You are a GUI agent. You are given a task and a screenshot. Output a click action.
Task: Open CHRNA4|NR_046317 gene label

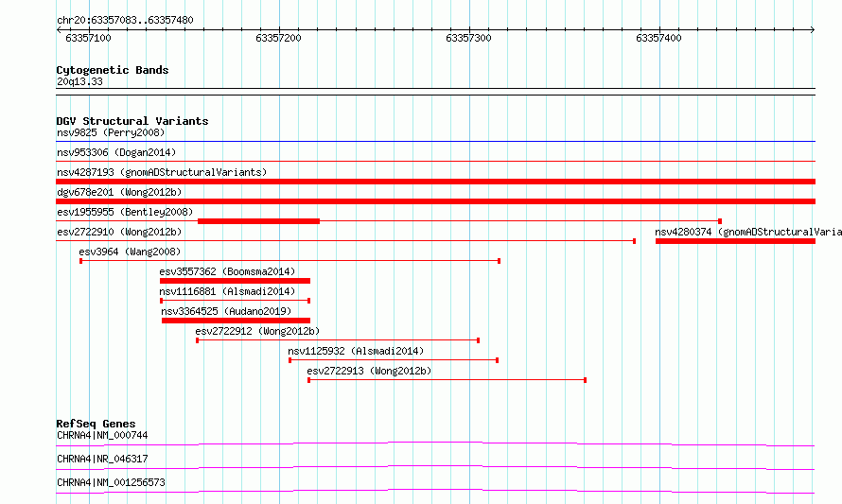tap(102, 459)
